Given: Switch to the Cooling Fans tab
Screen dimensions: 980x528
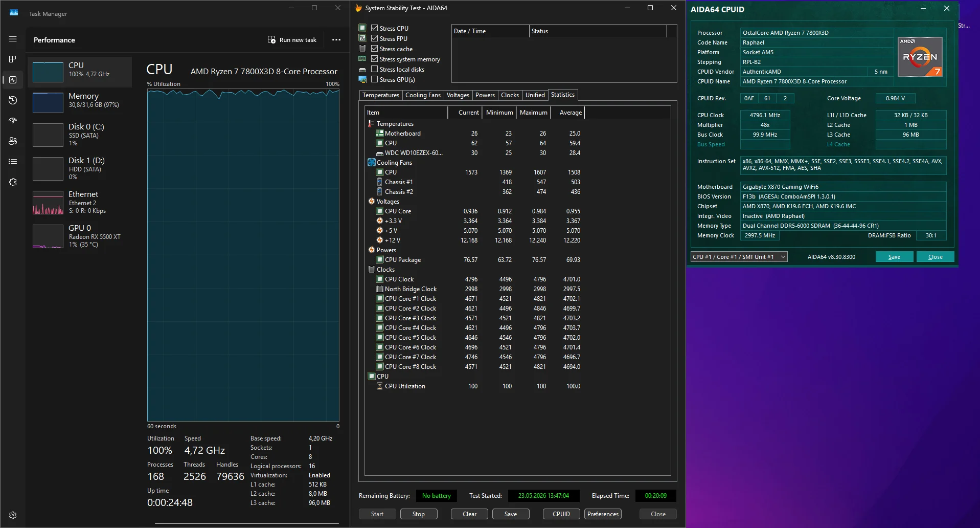Looking at the screenshot, I should [423, 95].
